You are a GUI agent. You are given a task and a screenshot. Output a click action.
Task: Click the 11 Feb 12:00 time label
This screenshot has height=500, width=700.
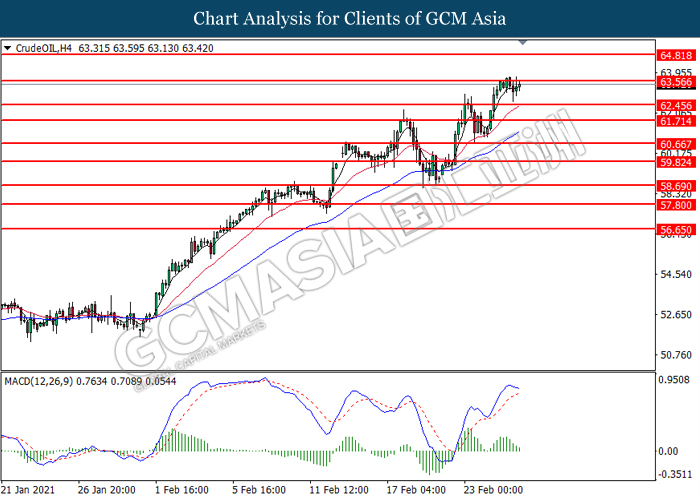coord(339,490)
